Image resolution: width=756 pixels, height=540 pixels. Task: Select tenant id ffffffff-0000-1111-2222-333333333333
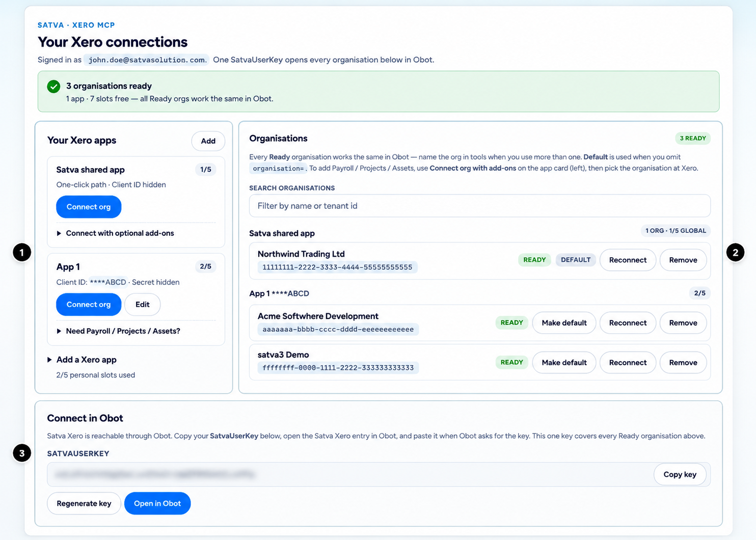pos(338,368)
